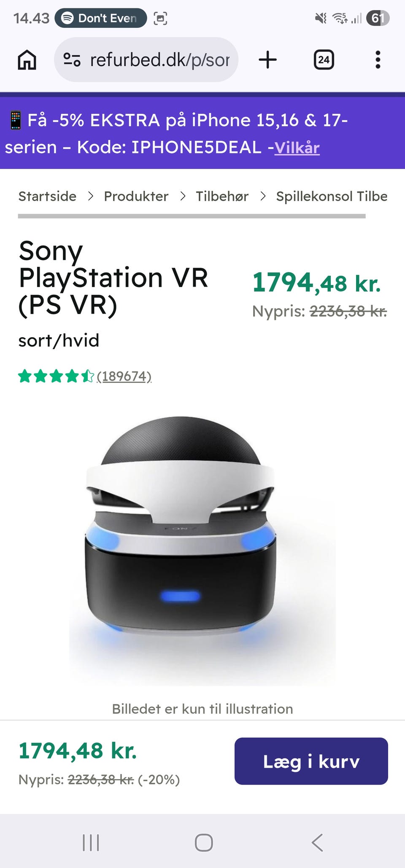Open the browser three-dot menu

(x=378, y=59)
